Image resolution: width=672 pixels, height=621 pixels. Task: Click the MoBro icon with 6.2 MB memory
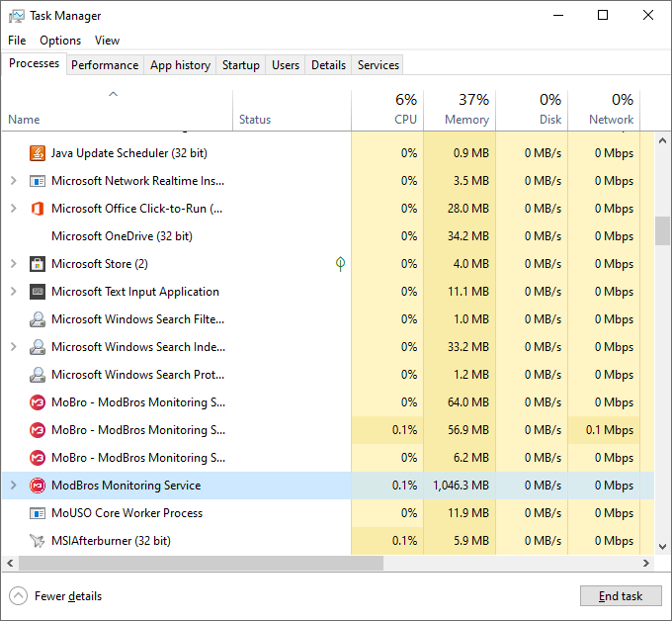[x=38, y=458]
